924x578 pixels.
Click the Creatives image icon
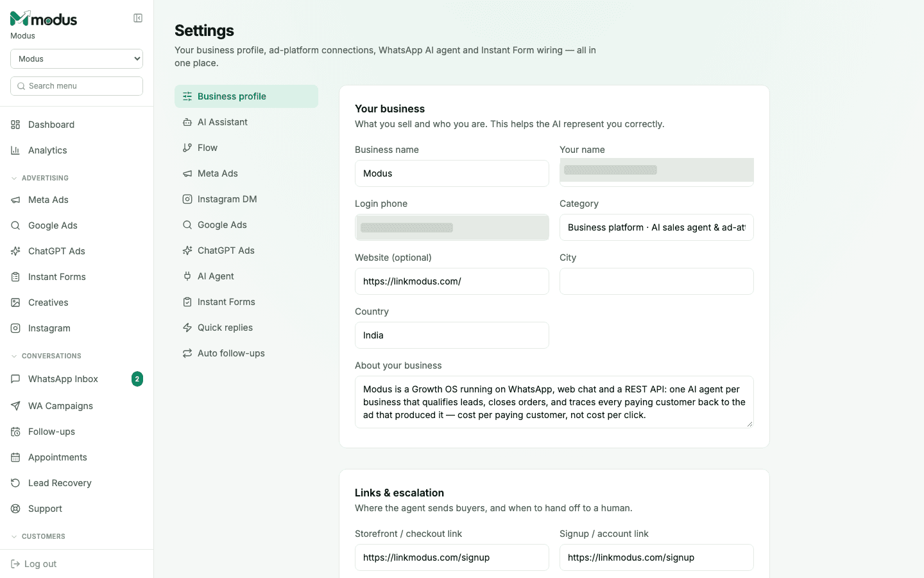pos(15,302)
